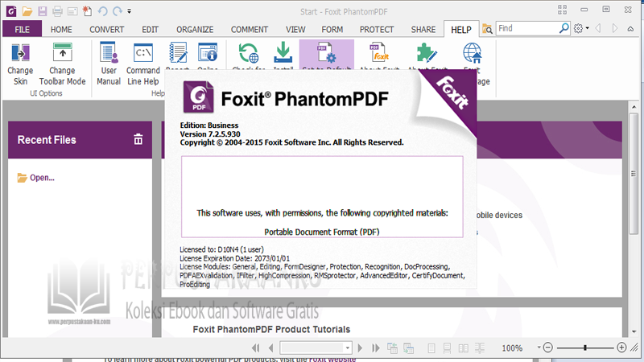644x362 pixels.
Task: Select continuous facing view icon
Action: click(x=479, y=348)
